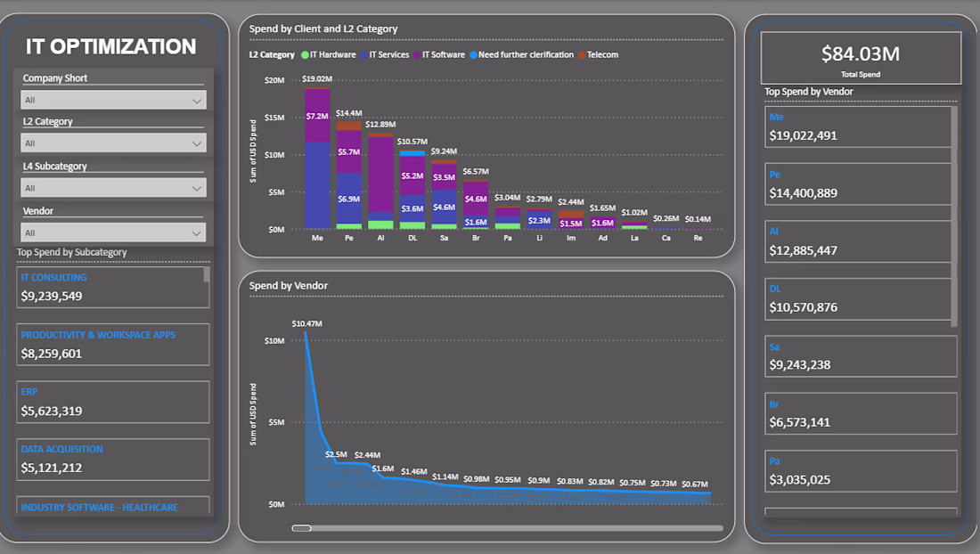The height and width of the screenshot is (554, 980).
Task: Select the ERP subcategory card
Action: 113,402
